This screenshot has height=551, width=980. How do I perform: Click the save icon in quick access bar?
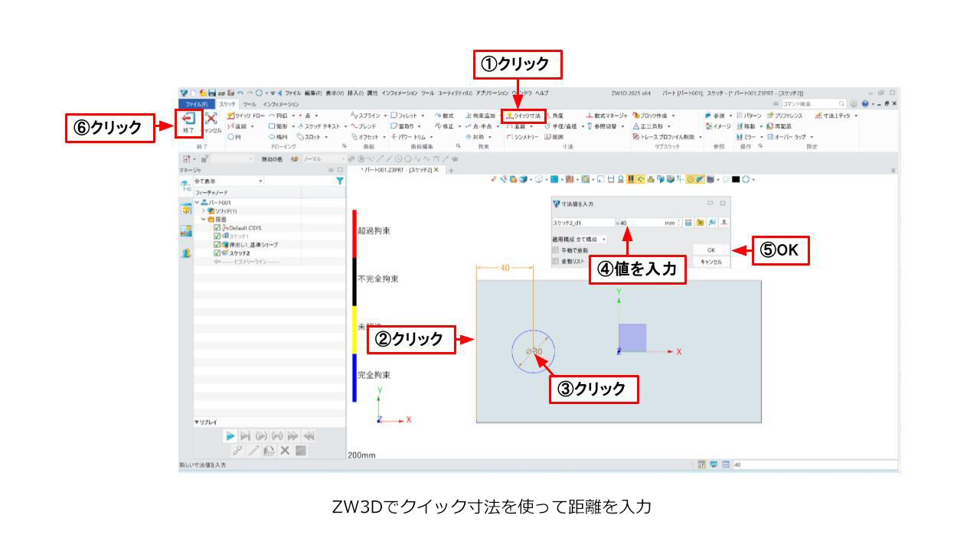[212, 93]
